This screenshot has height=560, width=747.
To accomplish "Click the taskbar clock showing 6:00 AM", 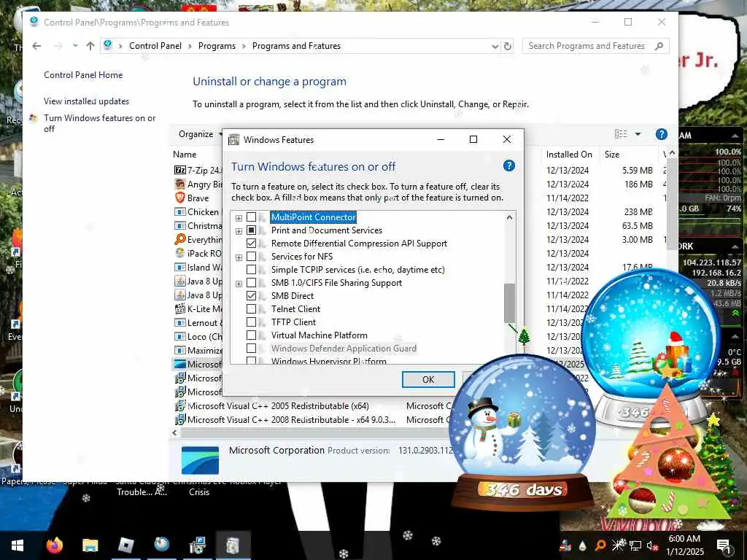I will point(684,545).
